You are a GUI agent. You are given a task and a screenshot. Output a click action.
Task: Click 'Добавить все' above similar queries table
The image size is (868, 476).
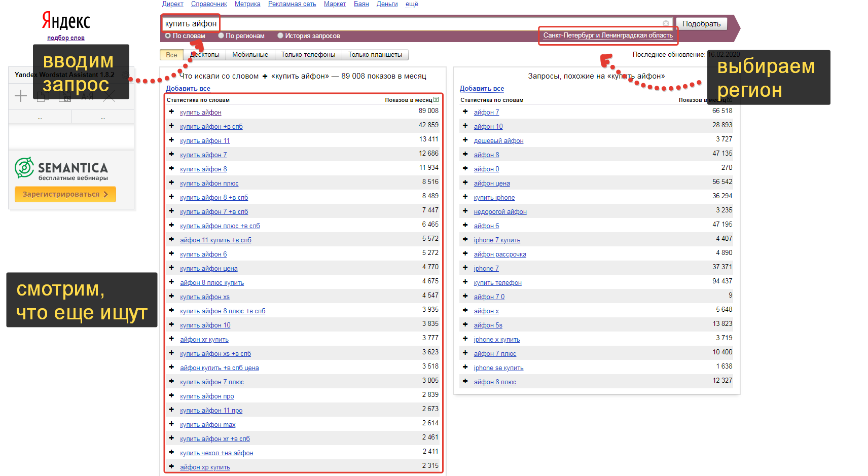coord(482,88)
